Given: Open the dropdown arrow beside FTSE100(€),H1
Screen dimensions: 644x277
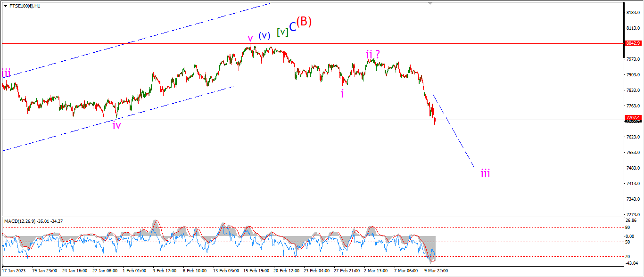Looking at the screenshot, I should coord(5,6).
